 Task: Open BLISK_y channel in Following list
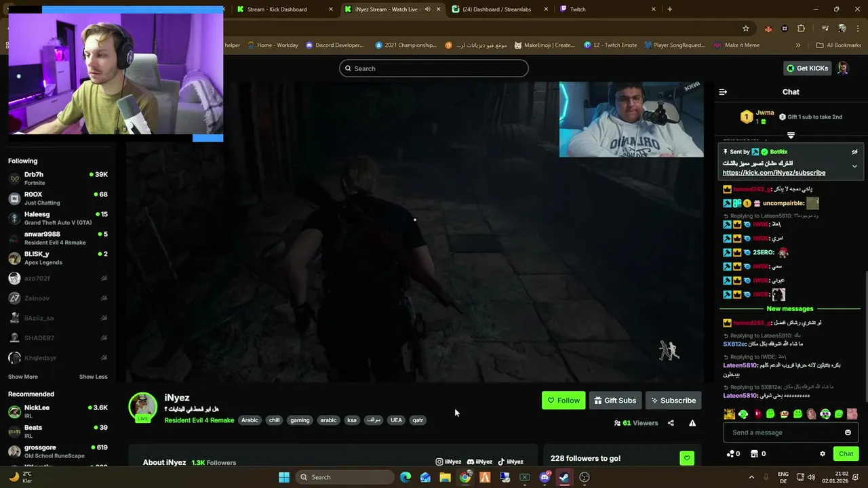pos(58,258)
